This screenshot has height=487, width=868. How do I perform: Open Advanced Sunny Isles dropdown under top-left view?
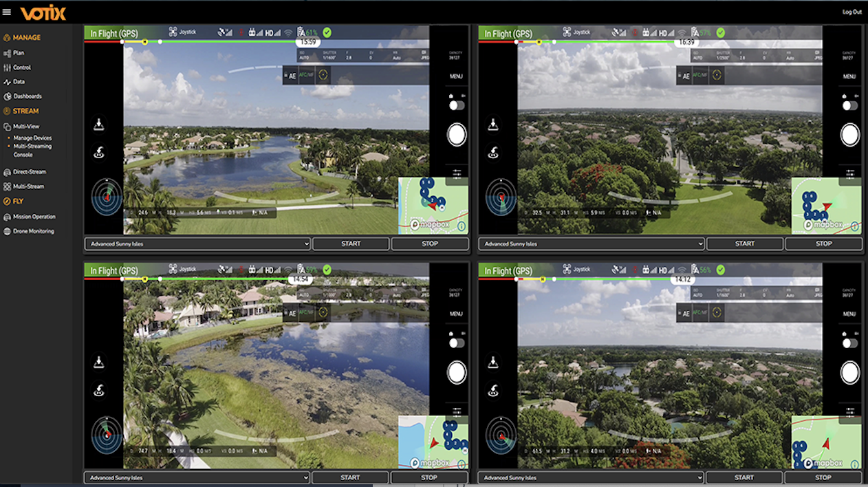[x=198, y=243]
